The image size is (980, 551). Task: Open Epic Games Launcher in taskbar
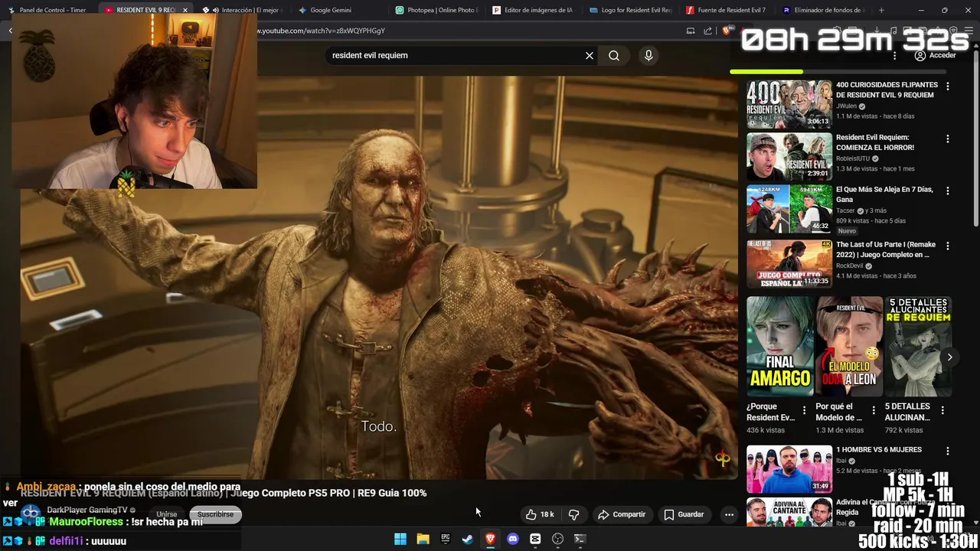click(446, 539)
